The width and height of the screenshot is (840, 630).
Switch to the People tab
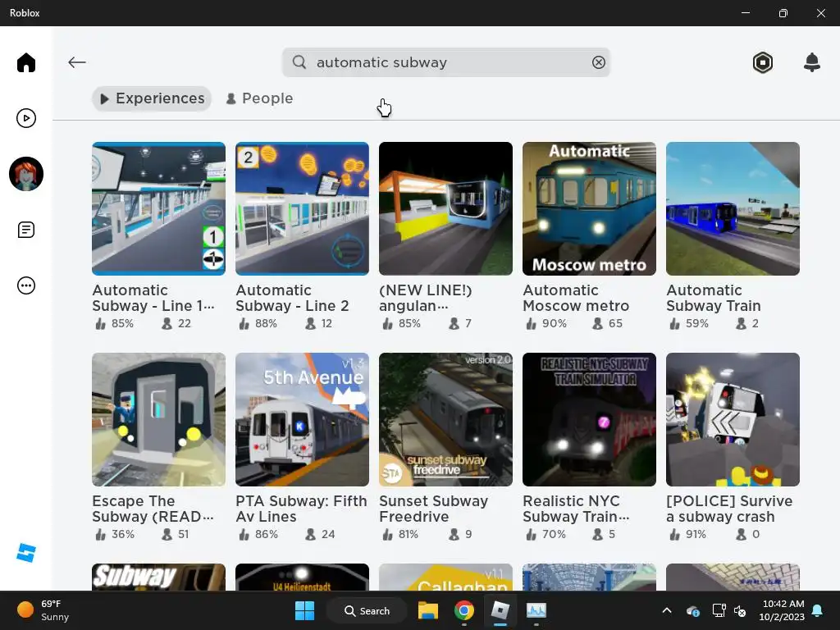click(x=260, y=98)
